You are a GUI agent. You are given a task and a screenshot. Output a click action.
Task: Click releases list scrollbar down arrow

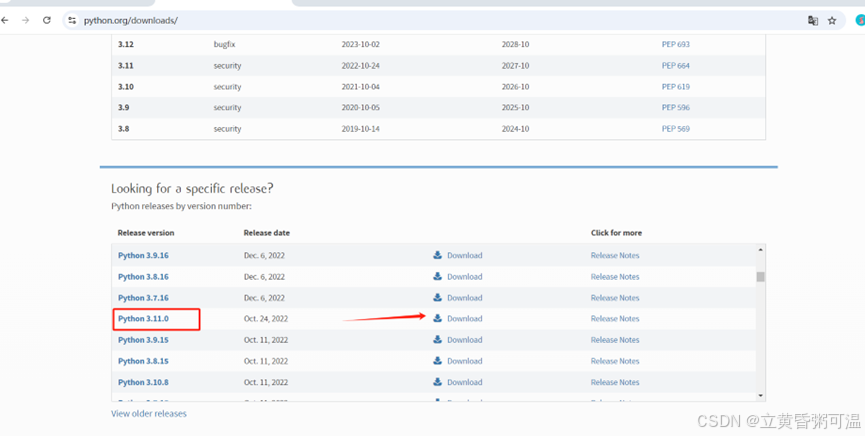click(x=760, y=396)
